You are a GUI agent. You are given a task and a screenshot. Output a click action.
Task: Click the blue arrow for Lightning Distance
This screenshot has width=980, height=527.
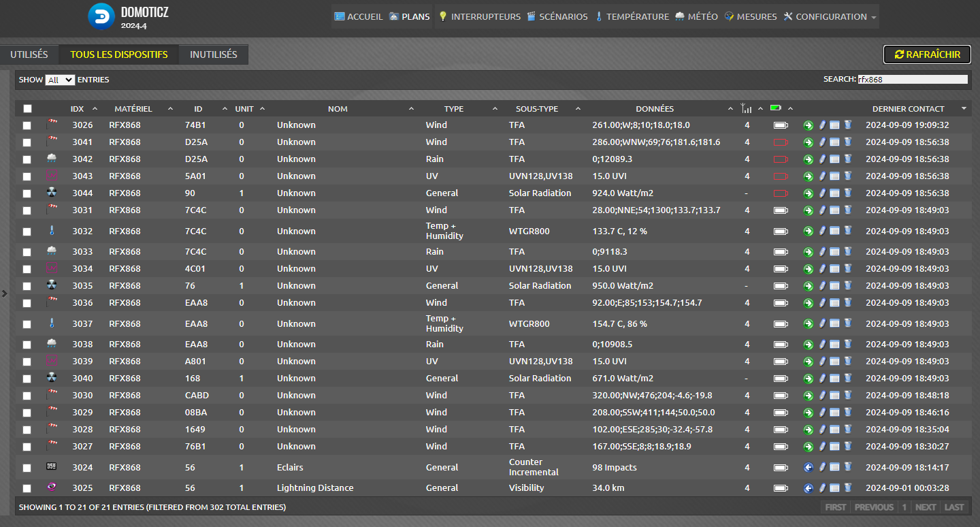(x=808, y=488)
